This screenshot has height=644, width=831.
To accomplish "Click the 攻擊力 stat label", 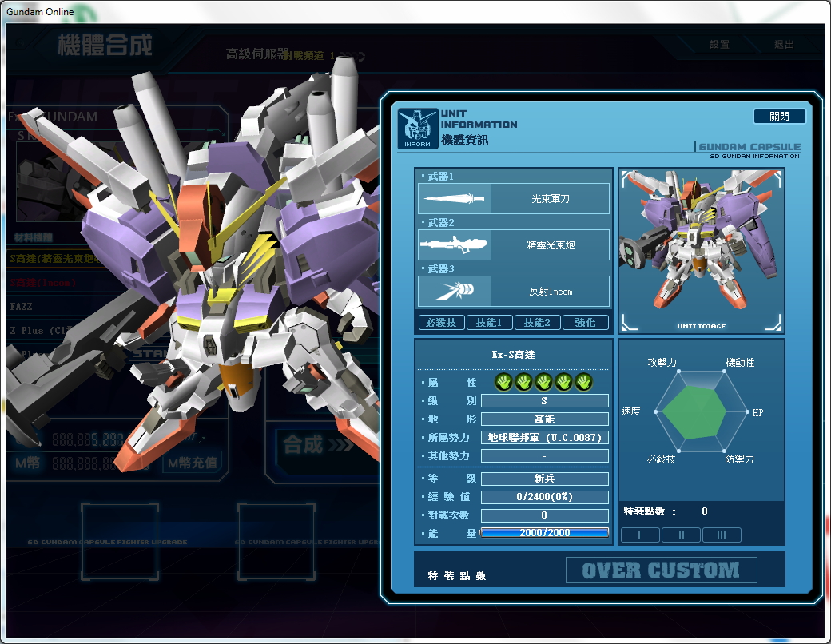I will (x=662, y=363).
